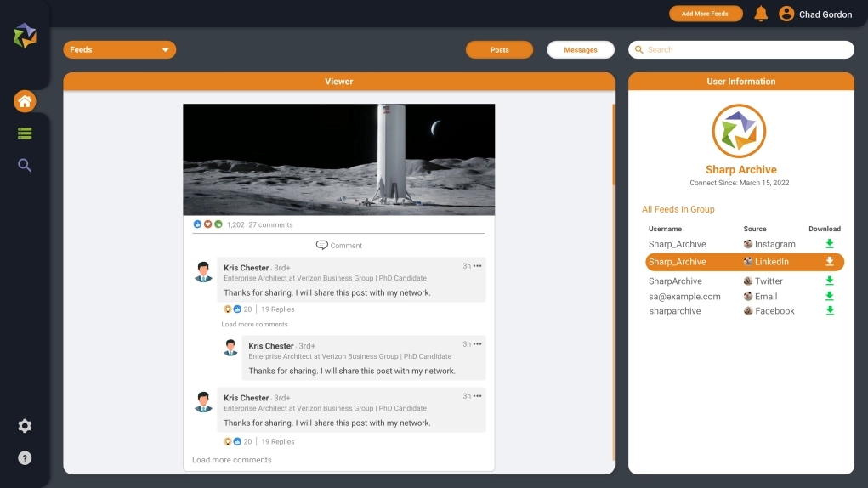The width and height of the screenshot is (868, 488).
Task: Select the LinkedIn Sharp_Archive feed row
Action: [731, 262]
